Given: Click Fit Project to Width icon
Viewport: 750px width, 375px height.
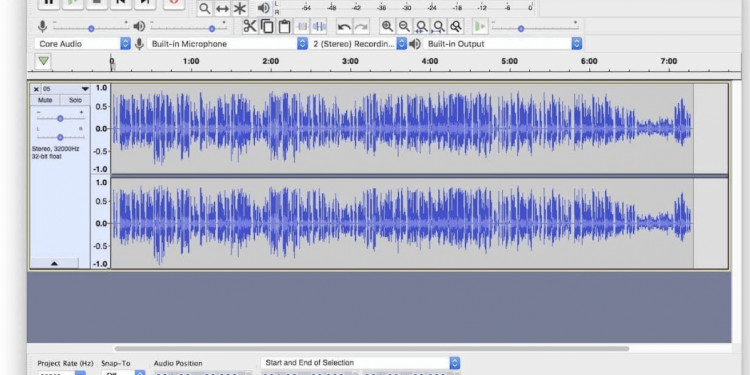Looking at the screenshot, I should tap(439, 26).
